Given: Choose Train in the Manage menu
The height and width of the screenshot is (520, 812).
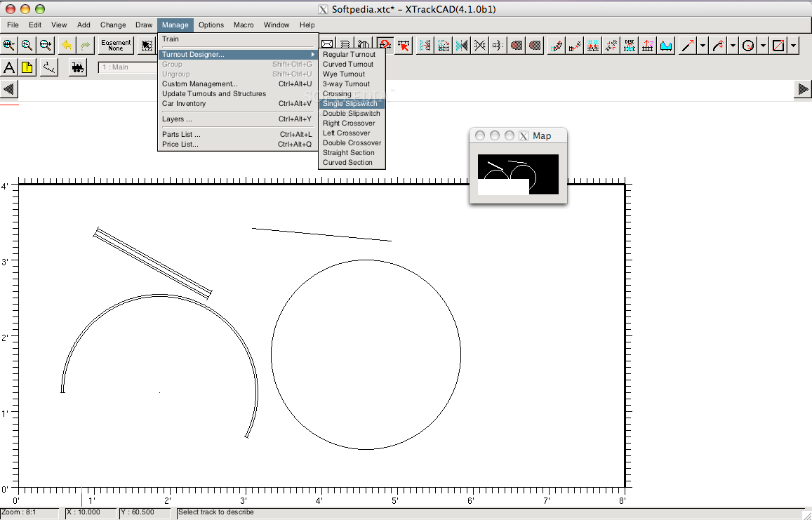Looking at the screenshot, I should coord(238,39).
